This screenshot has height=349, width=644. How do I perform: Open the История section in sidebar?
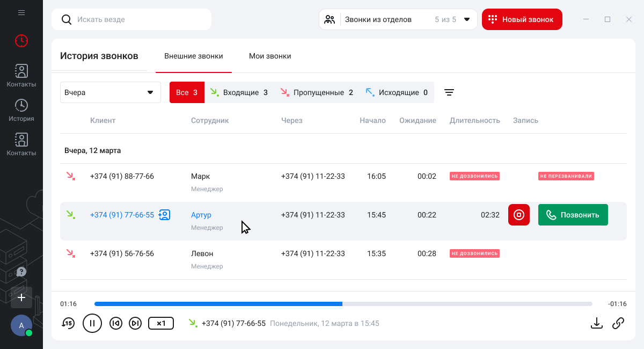pyautogui.click(x=21, y=110)
